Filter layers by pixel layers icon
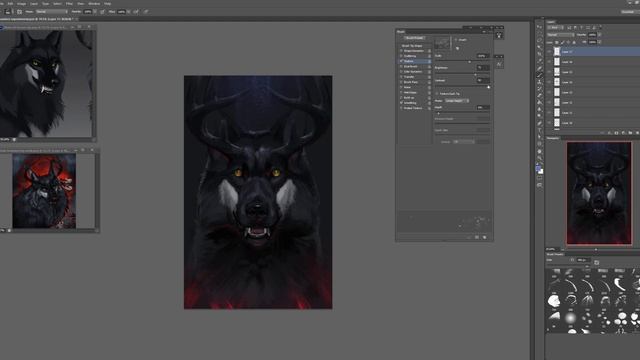640x360 pixels. [x=569, y=27]
